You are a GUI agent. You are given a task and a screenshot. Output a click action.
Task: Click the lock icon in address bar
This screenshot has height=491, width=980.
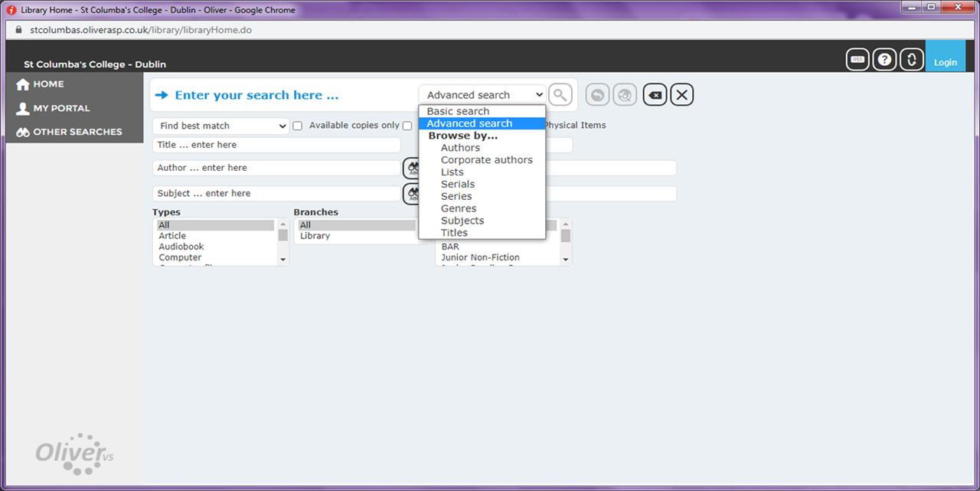pos(20,30)
